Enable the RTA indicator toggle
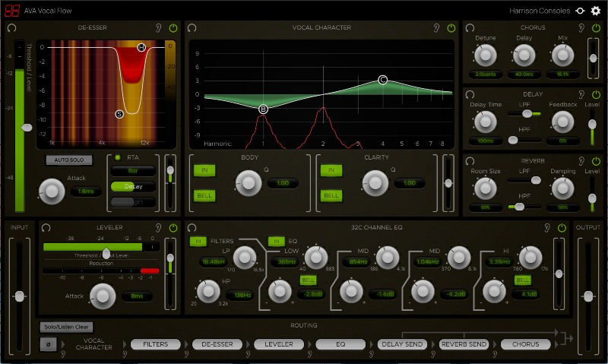The width and height of the screenshot is (608, 364). pos(119,157)
